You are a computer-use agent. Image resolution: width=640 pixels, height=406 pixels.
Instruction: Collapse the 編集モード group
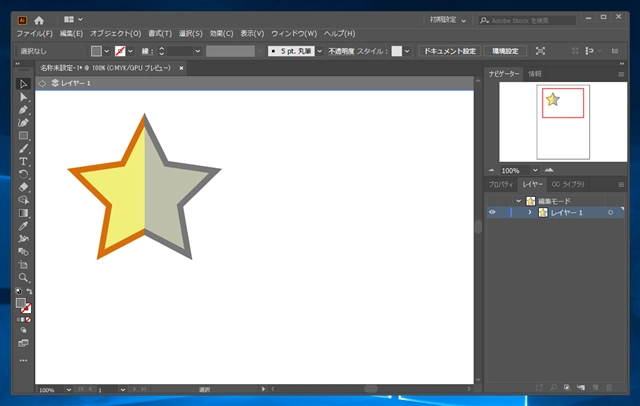click(518, 201)
